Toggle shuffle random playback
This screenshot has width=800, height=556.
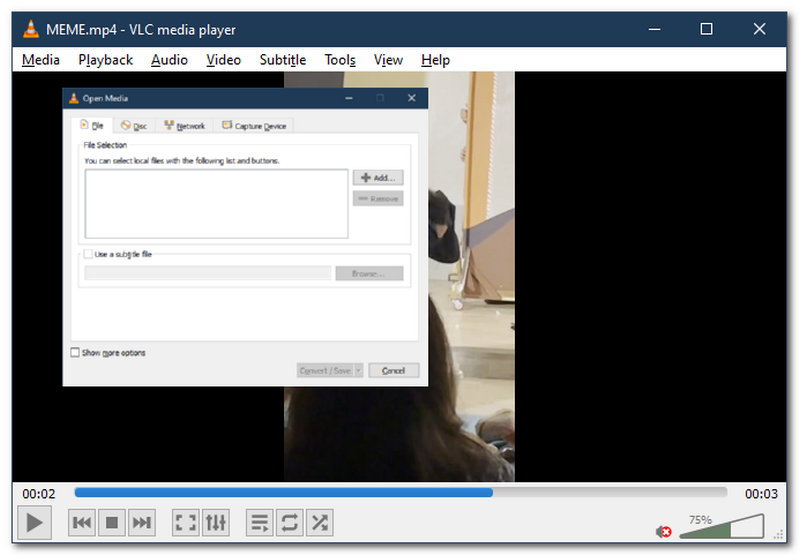click(319, 522)
